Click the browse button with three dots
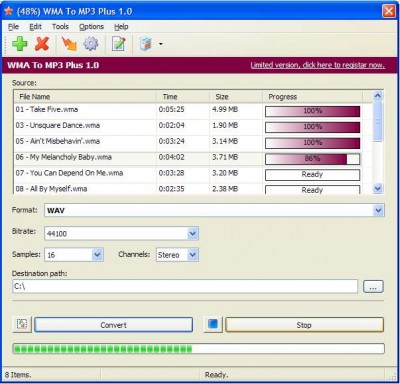The image size is (400, 384). click(373, 287)
